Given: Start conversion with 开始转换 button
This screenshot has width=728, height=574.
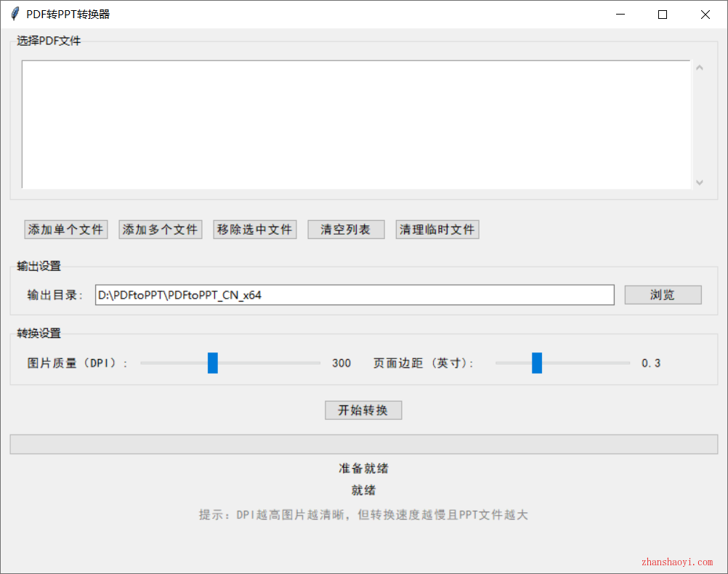Looking at the screenshot, I should pos(363,411).
